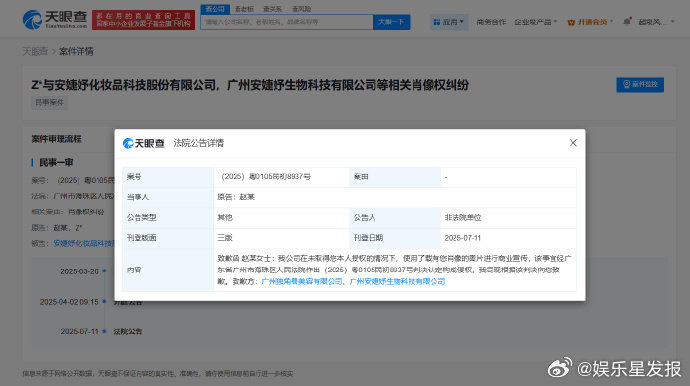Viewport: 690px width, 386px height.
Task: Open the red promotional banner beside the logo
Action: [143, 20]
